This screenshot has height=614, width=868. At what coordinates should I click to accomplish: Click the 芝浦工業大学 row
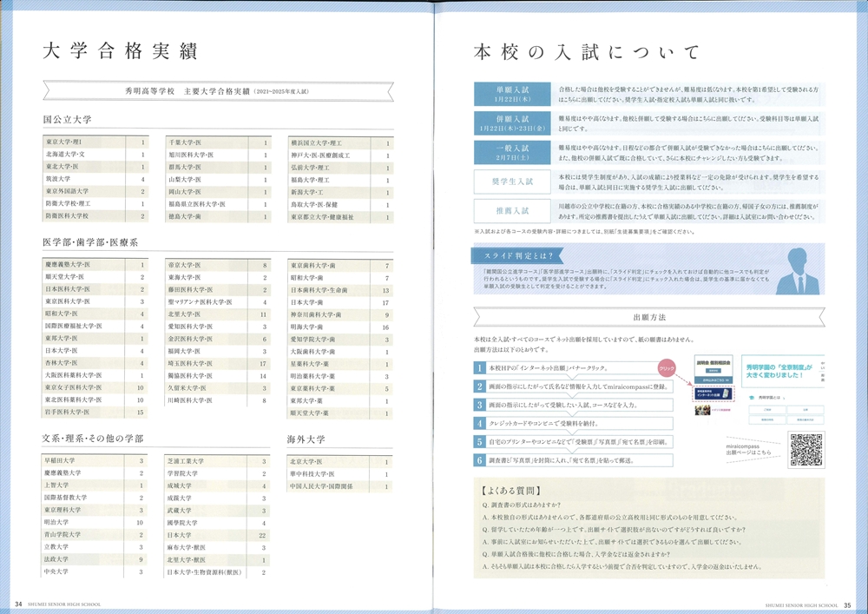pos(218,461)
